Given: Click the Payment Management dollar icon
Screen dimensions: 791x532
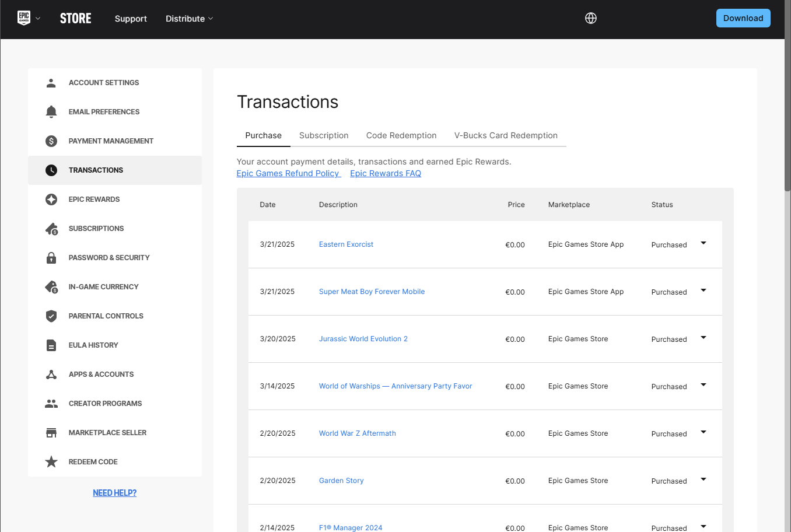Looking at the screenshot, I should (x=51, y=141).
